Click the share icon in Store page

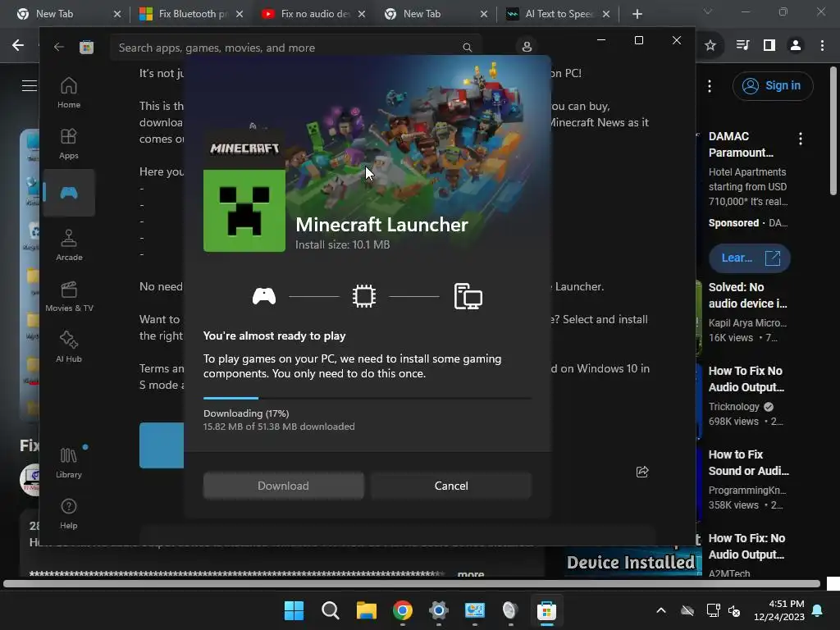[x=641, y=472]
